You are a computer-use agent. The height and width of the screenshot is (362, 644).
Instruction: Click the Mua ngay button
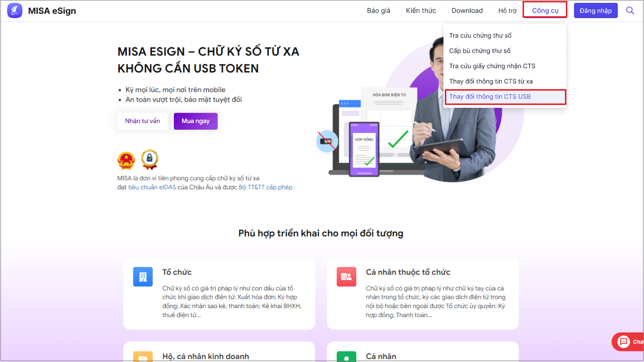196,121
